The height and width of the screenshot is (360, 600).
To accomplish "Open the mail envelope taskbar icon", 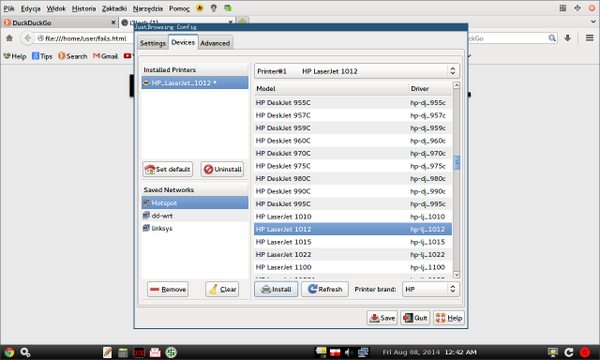I will 155,352.
